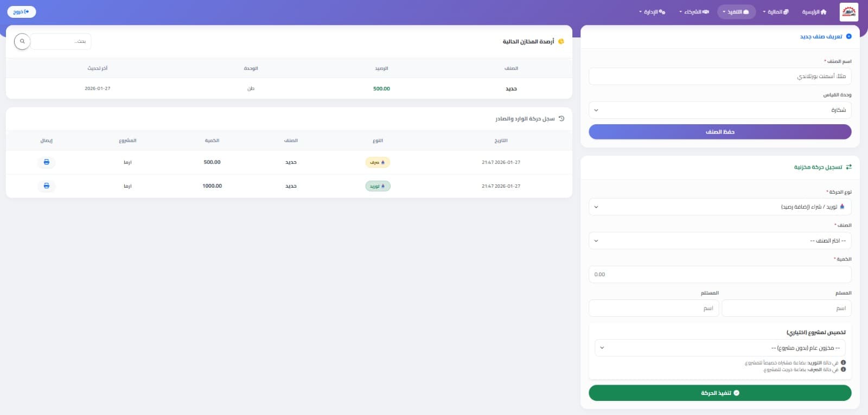The image size is (868, 415).
Task: Open the مخزون عام project dropdown
Action: coord(720,348)
